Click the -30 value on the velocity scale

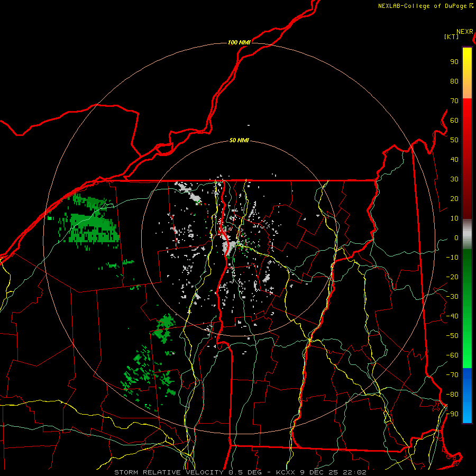(452, 297)
